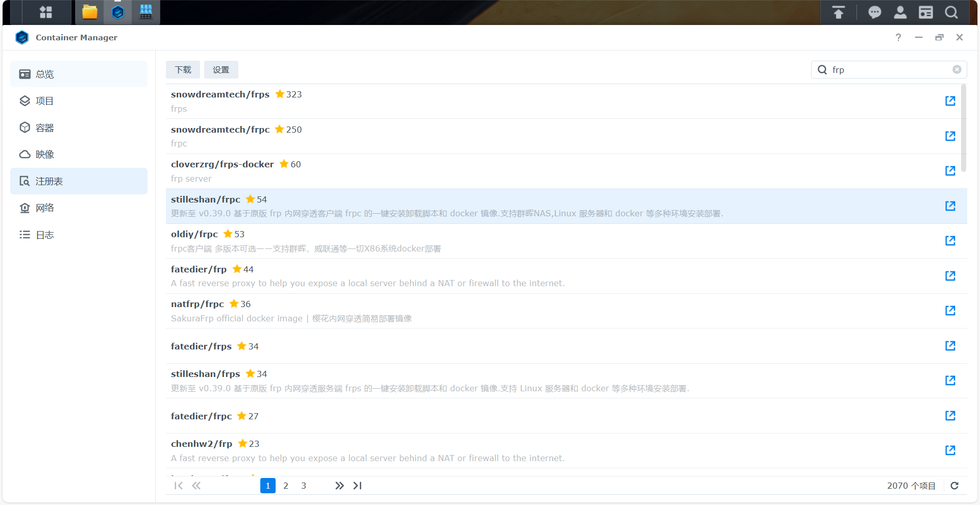Select the cloverzrg/frps-docker image row
Viewport: 980px width, 505px height.
[x=567, y=171]
